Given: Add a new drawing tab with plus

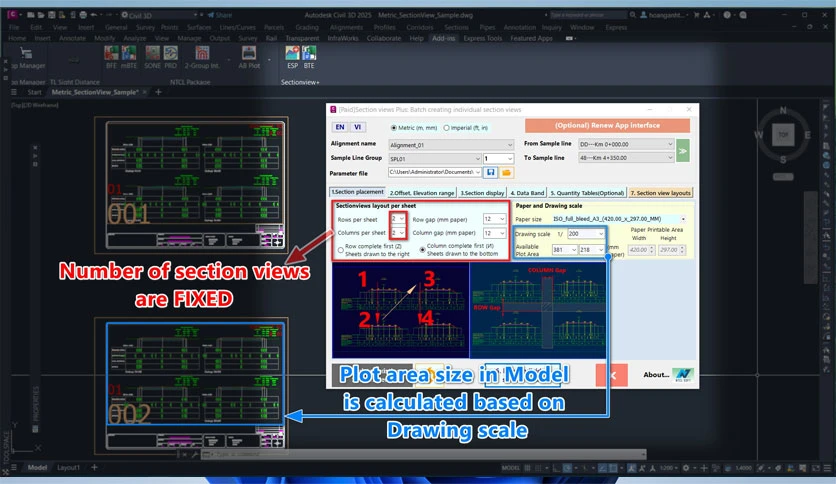Looking at the screenshot, I should pyautogui.click(x=158, y=92).
